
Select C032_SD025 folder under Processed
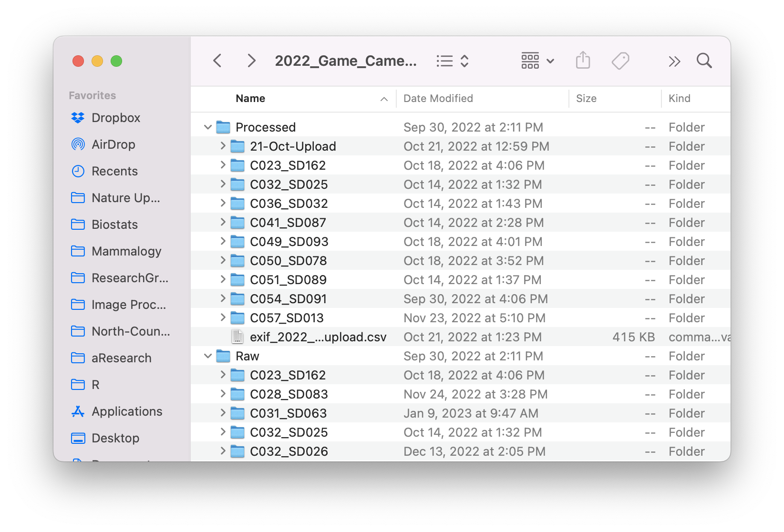pos(461,184)
